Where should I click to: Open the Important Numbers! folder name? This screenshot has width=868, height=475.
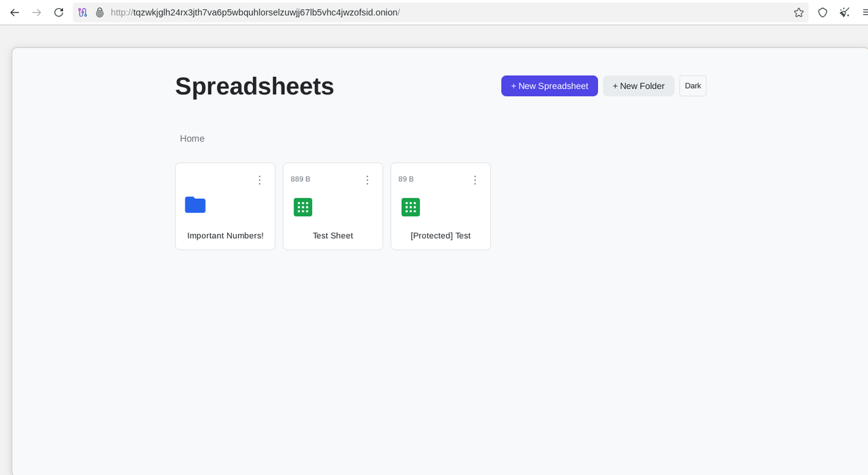coord(225,235)
